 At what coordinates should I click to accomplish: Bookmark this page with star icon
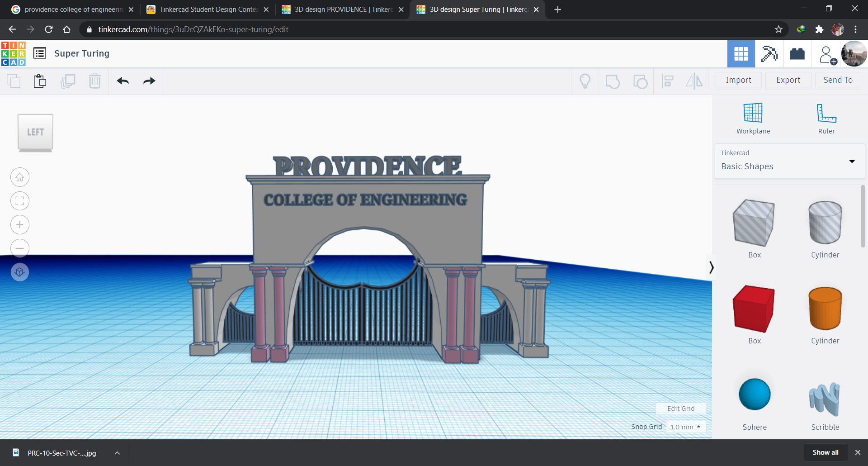point(778,29)
